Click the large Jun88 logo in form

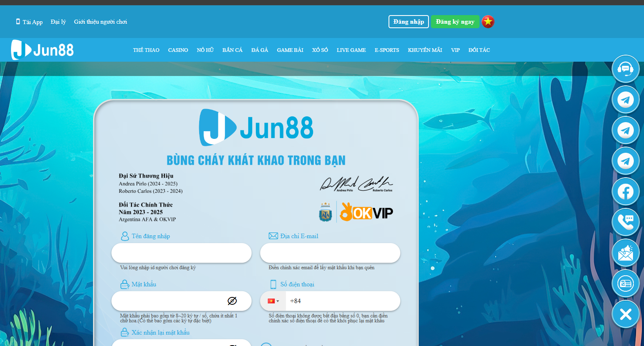point(256,127)
